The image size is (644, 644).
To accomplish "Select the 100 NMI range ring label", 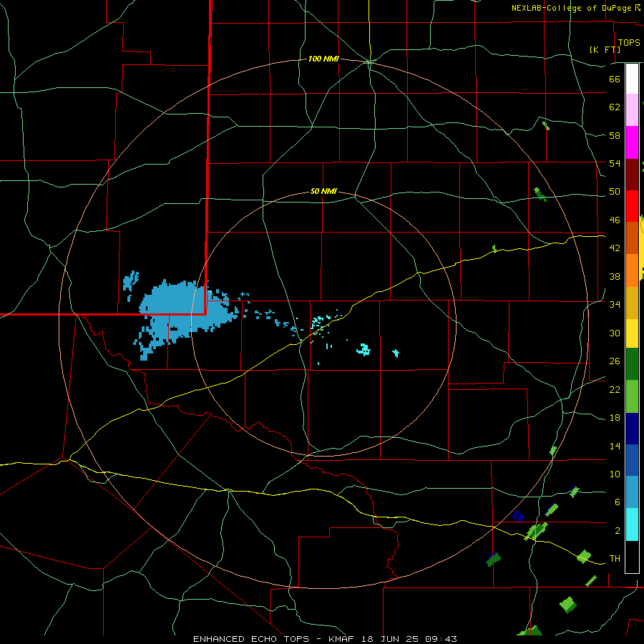I will [323, 59].
